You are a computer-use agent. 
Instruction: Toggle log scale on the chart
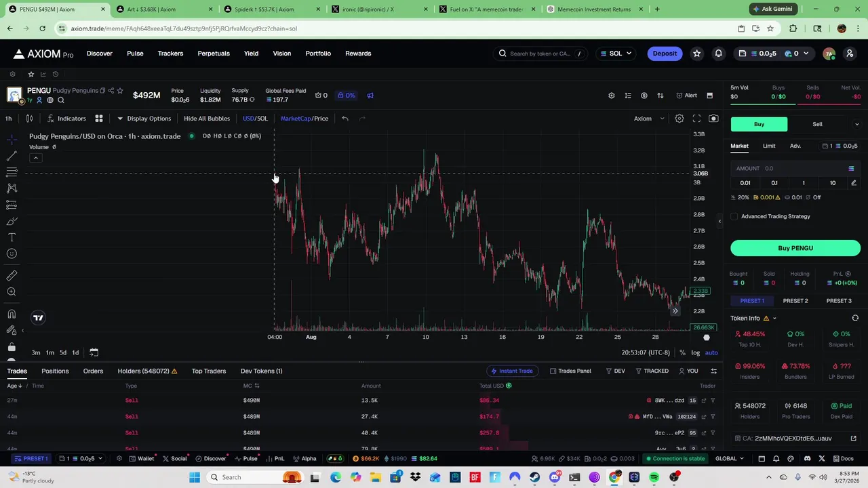[696, 352]
